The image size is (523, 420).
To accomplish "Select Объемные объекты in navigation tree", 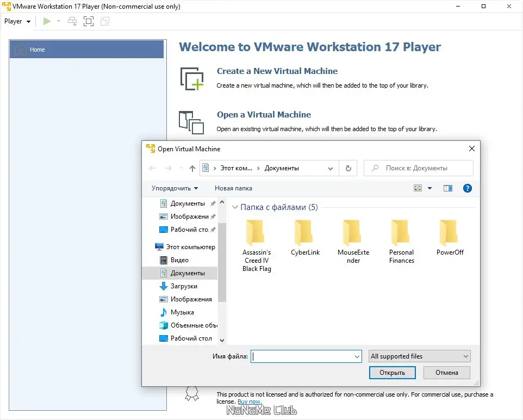I will (x=189, y=325).
